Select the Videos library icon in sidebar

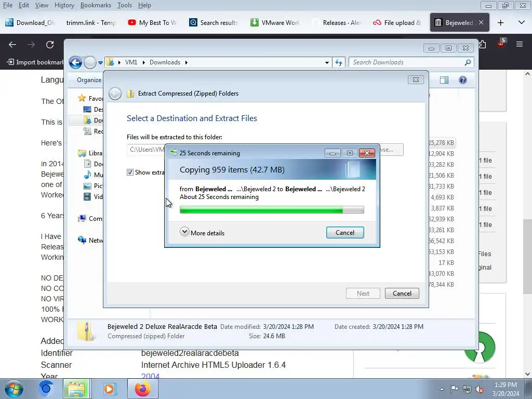(87, 196)
